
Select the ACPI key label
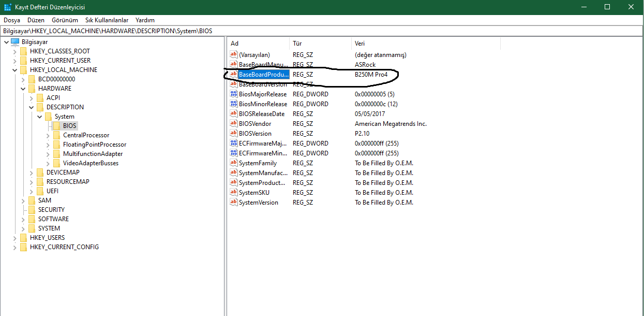click(53, 98)
